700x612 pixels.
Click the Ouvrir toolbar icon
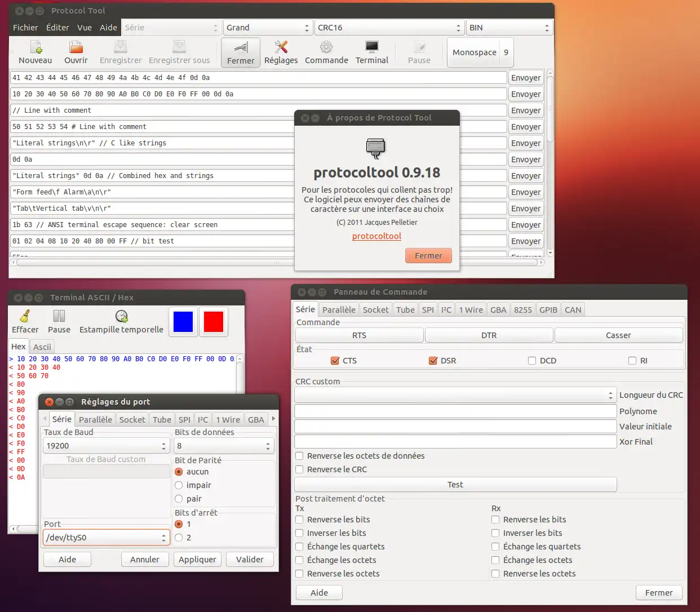76,52
